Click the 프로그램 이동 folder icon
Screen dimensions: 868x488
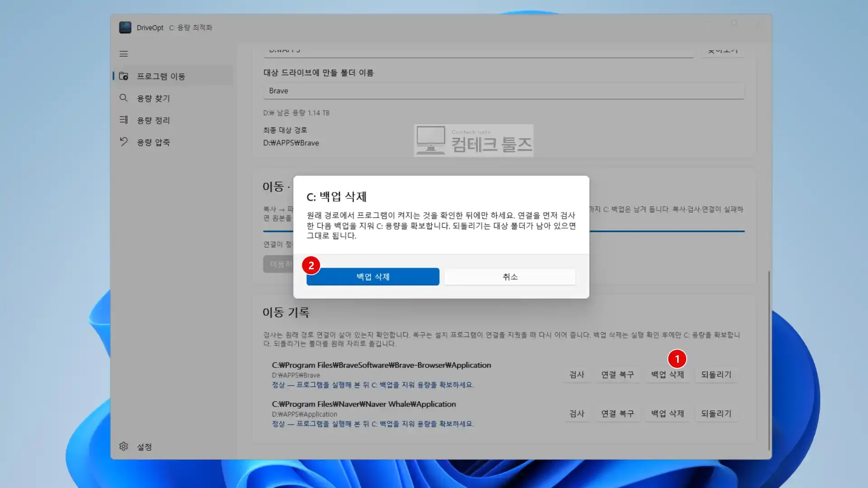tap(123, 76)
